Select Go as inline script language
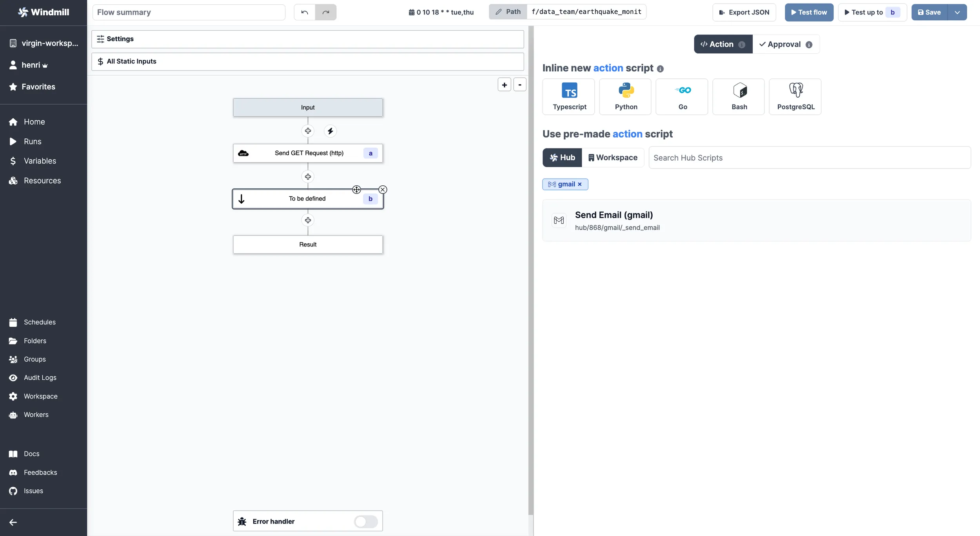 click(682, 96)
